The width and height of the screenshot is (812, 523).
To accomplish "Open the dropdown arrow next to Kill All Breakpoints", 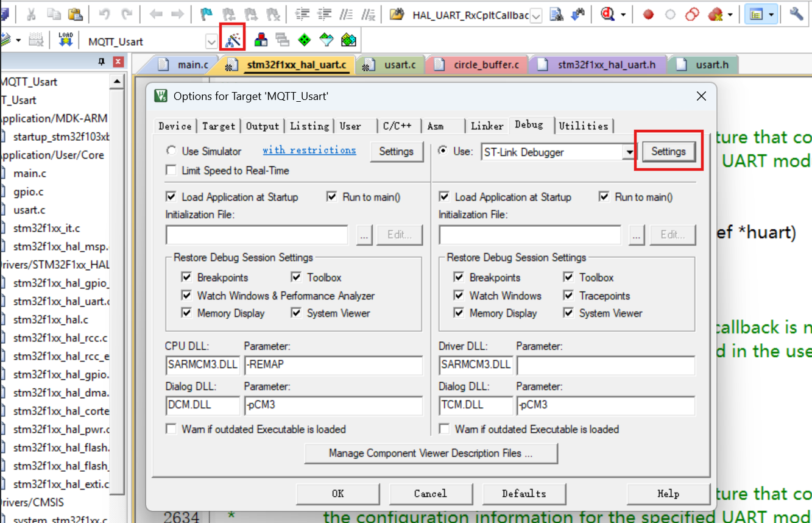I will [730, 14].
